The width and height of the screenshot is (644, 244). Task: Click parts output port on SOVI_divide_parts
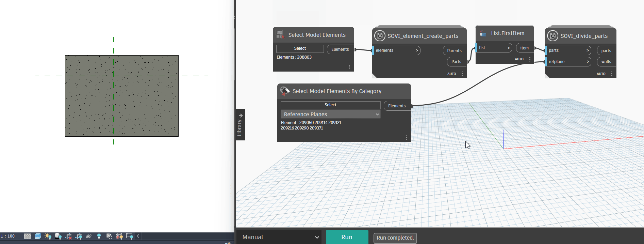606,50
